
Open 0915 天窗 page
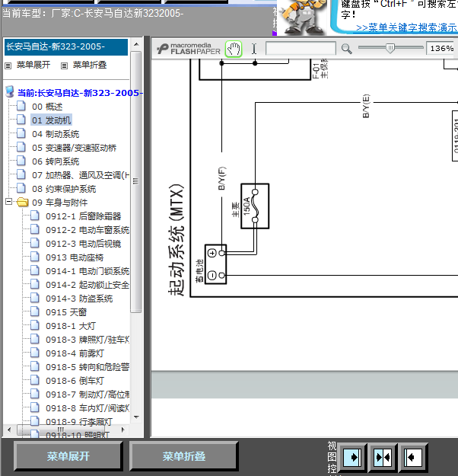(66, 312)
